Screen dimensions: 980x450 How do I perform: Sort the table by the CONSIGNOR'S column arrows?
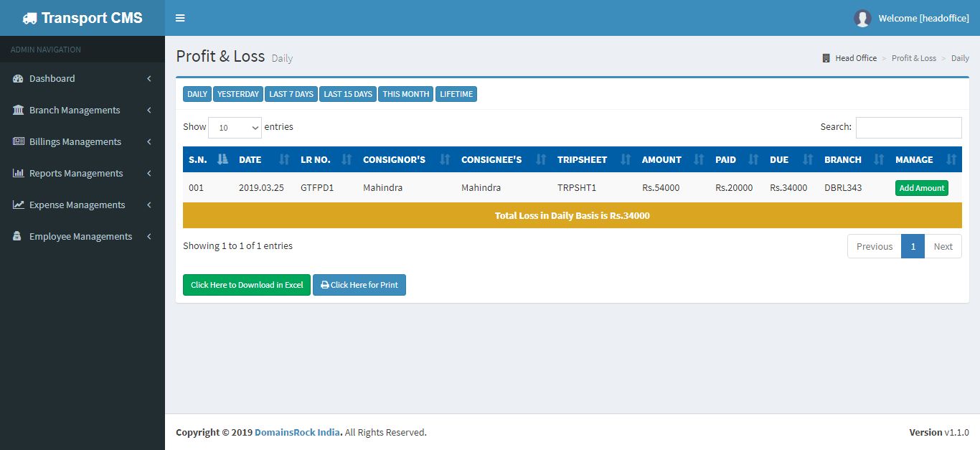[445, 159]
